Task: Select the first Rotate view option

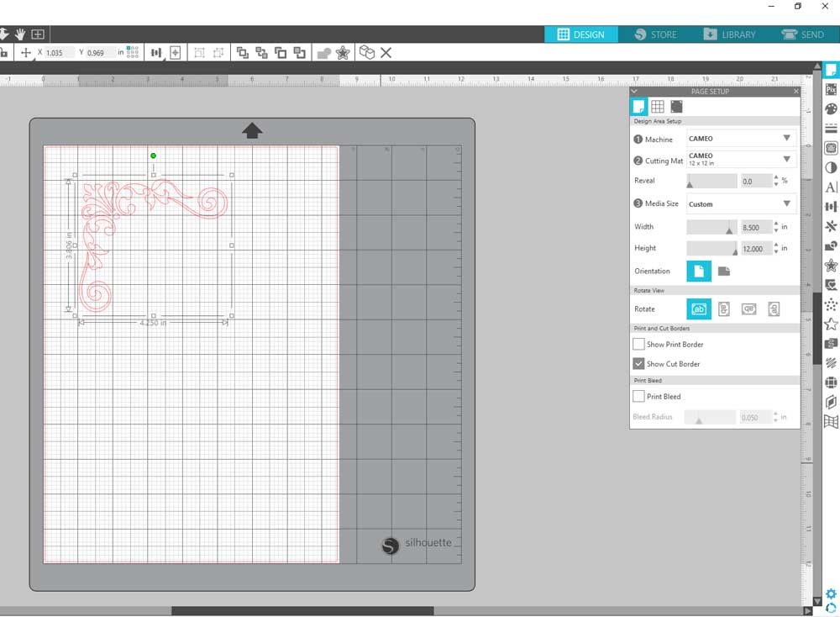Action: 699,308
